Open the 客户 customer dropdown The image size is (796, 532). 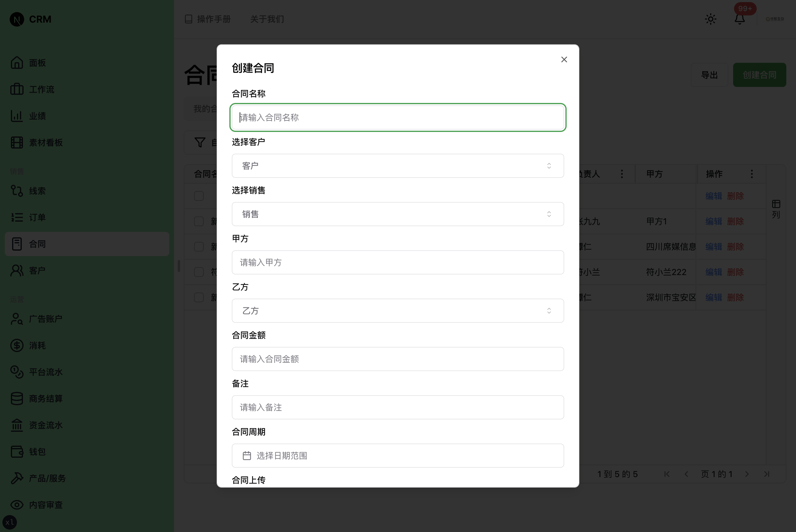click(398, 165)
